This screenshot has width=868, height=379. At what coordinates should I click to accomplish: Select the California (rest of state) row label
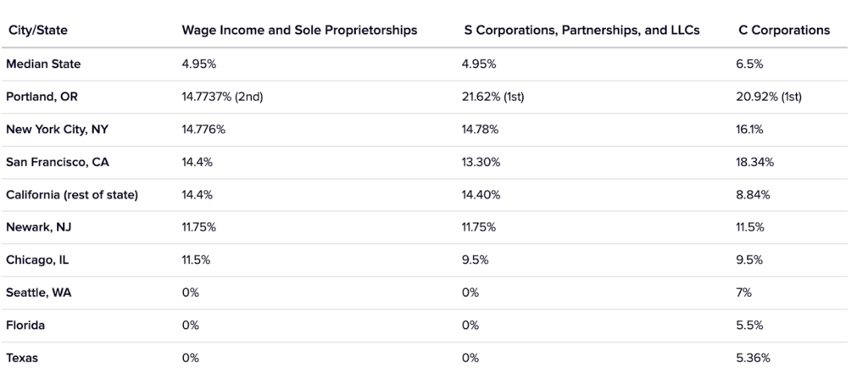(x=71, y=194)
